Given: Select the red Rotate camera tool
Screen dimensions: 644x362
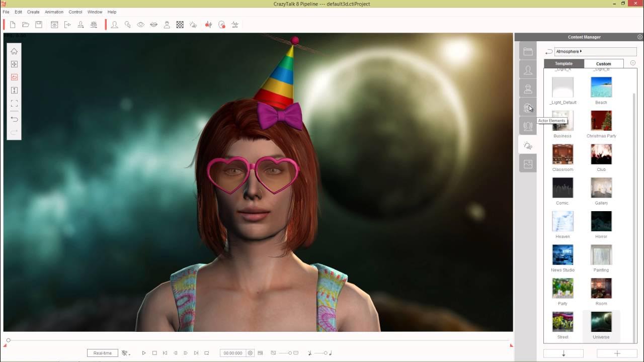Looking at the screenshot, I should click(14, 77).
